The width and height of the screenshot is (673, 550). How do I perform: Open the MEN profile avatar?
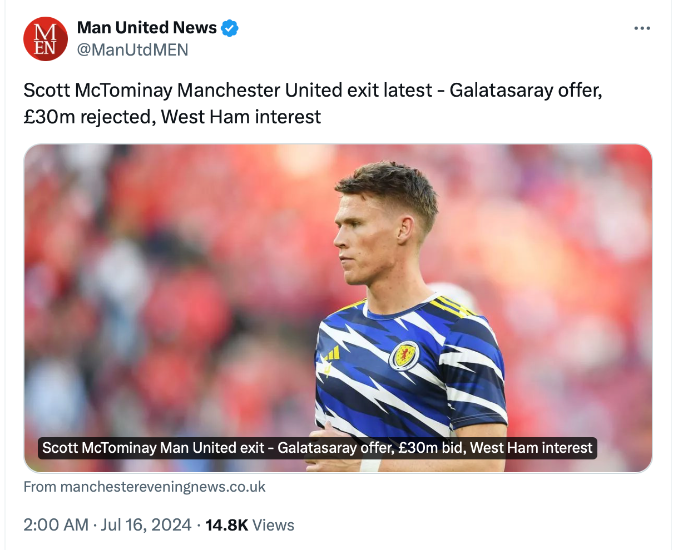click(46, 39)
